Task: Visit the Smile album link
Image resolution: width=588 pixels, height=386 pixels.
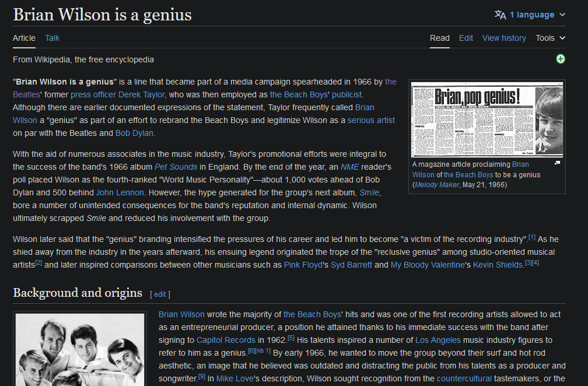Action: tap(369, 192)
